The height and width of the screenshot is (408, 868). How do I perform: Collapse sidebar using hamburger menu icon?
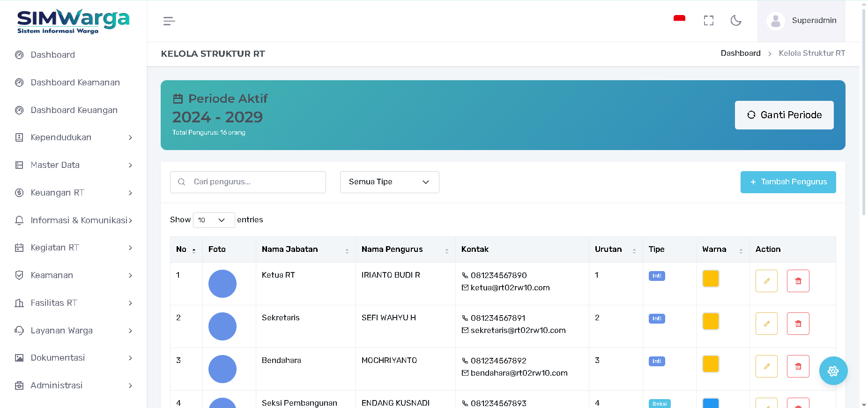tap(169, 21)
